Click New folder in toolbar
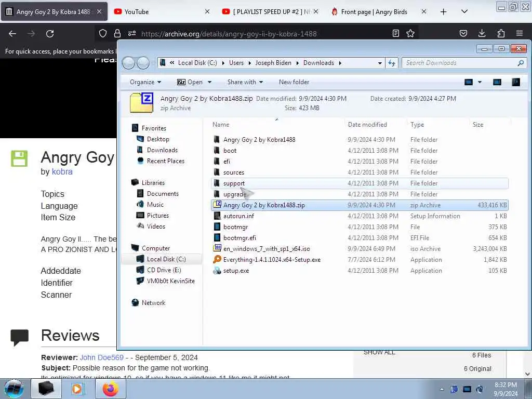Screen dimensions: 532x399 tap(294, 82)
